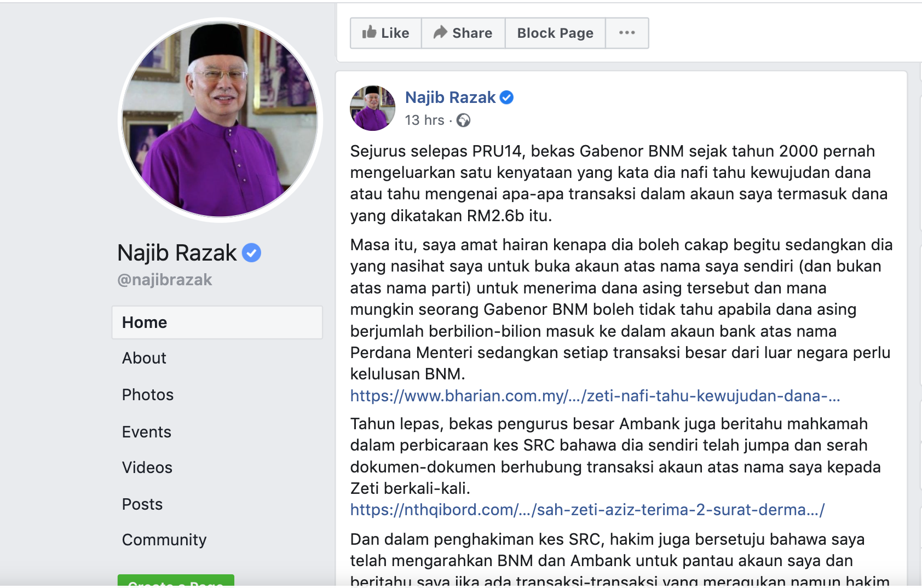Open the three-dots more options menu
This screenshot has height=588, width=922.
[627, 33]
